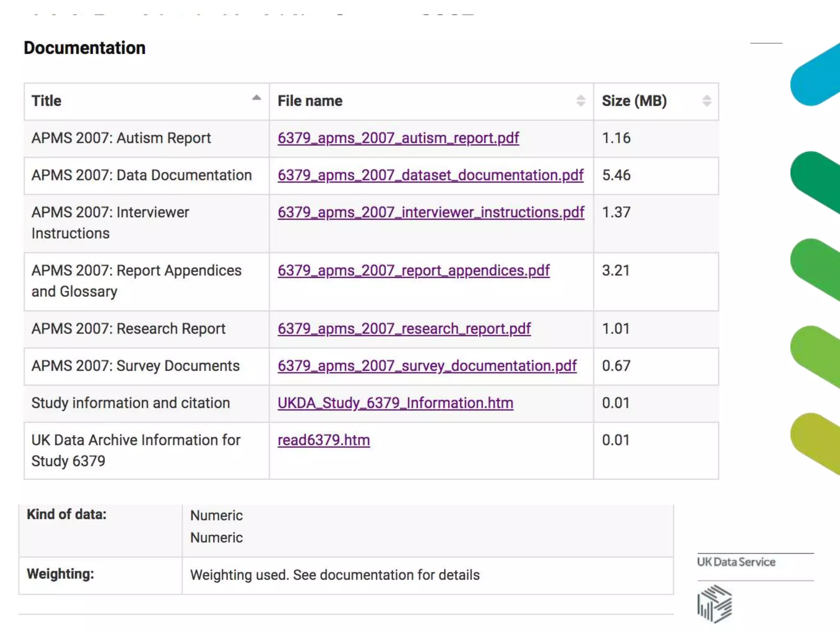
Task: Open the read6379.htm link
Action: coord(324,440)
